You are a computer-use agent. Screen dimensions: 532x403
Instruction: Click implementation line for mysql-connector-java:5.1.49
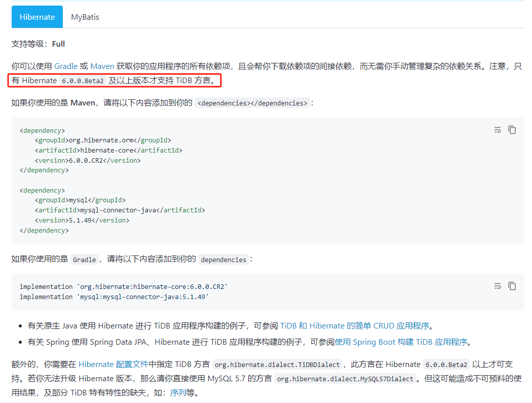click(114, 297)
